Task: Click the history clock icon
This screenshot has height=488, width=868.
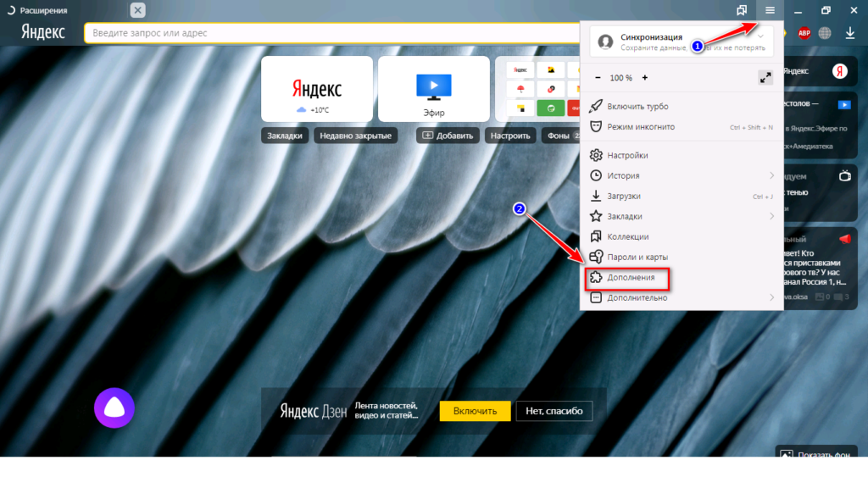Action: pyautogui.click(x=596, y=175)
